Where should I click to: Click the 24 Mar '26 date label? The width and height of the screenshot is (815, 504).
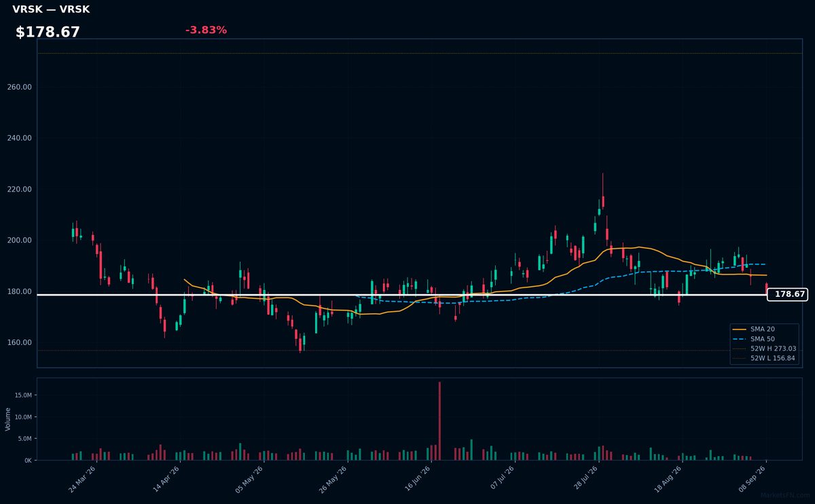click(82, 480)
